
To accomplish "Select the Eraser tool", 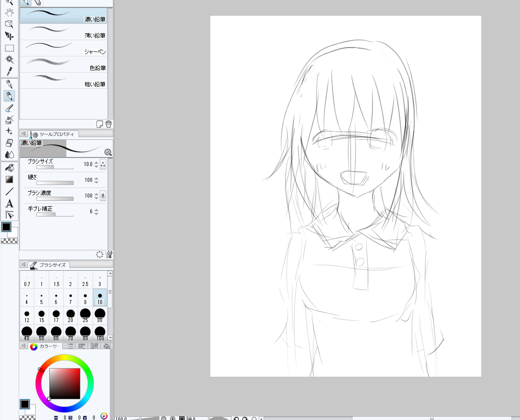I will [9, 143].
